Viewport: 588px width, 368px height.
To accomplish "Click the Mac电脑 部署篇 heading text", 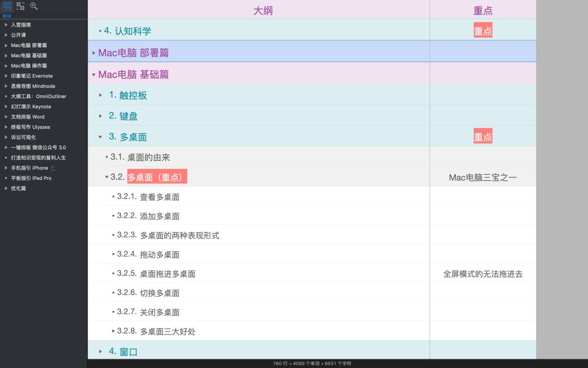I will click(133, 53).
